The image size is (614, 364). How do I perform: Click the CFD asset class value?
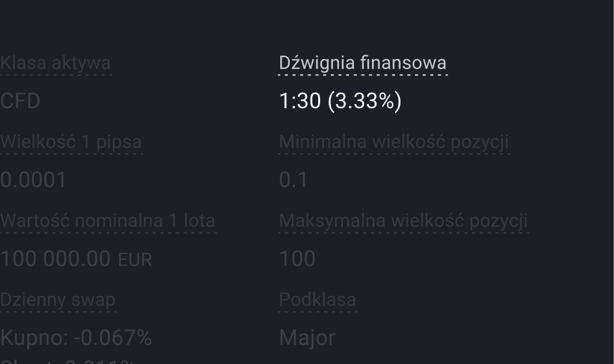(x=20, y=102)
